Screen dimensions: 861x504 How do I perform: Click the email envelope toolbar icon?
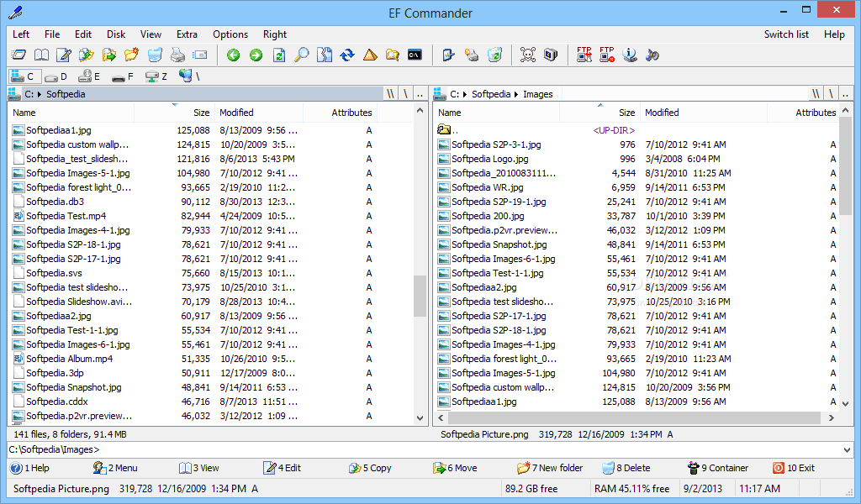coord(199,54)
